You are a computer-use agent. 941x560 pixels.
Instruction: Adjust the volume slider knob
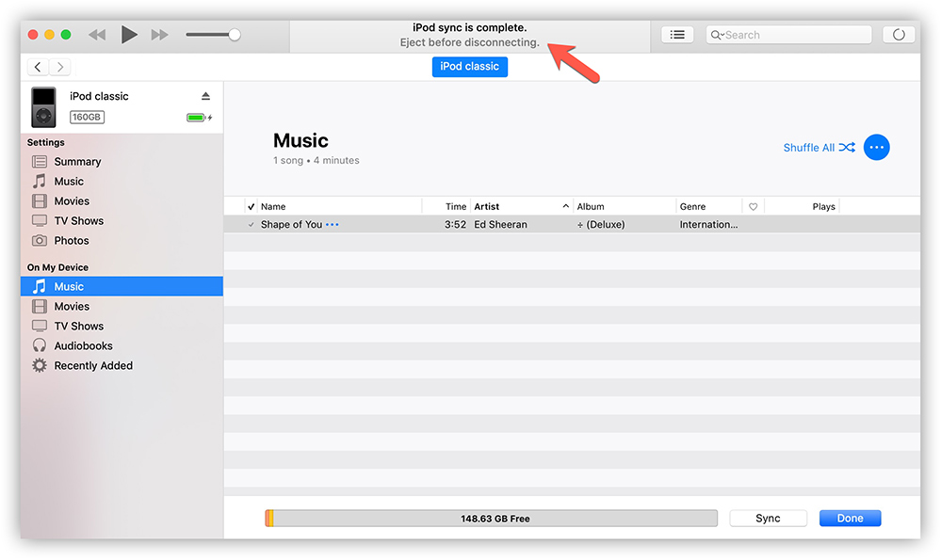[235, 35]
